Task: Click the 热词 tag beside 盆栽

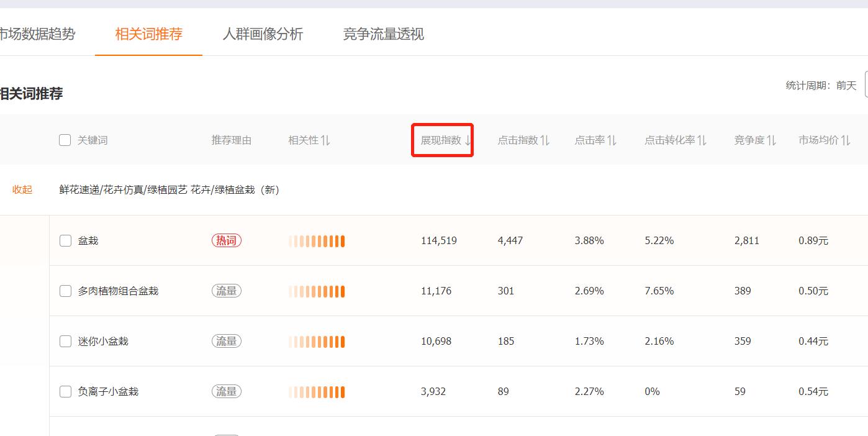Action: pos(226,240)
